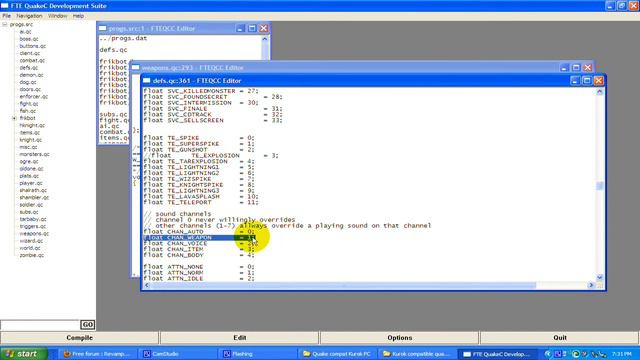Select fight.qc in the file tree
This screenshot has height=360, width=640.
(29, 104)
